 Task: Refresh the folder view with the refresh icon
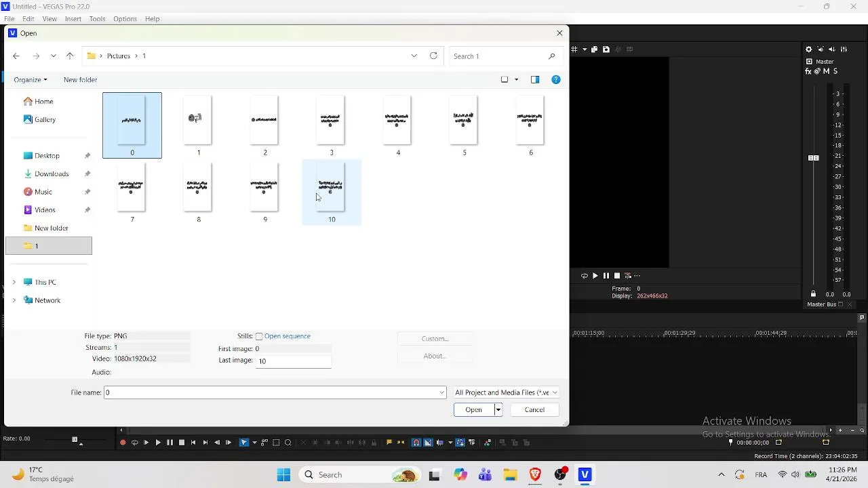point(434,56)
